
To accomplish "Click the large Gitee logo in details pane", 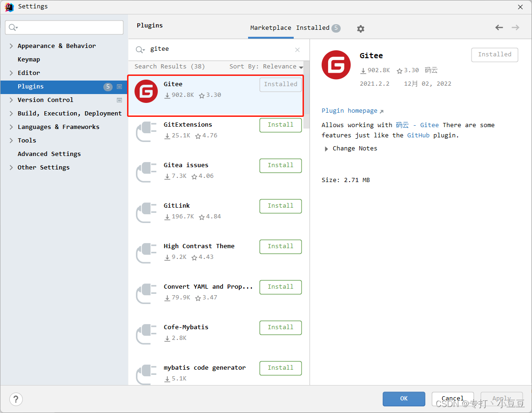I will (336, 65).
